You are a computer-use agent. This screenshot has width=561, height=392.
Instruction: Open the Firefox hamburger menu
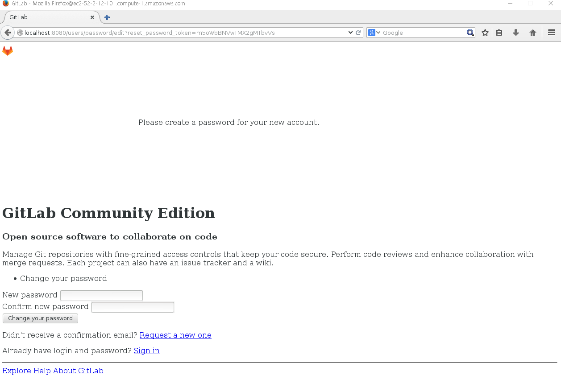pyautogui.click(x=552, y=33)
